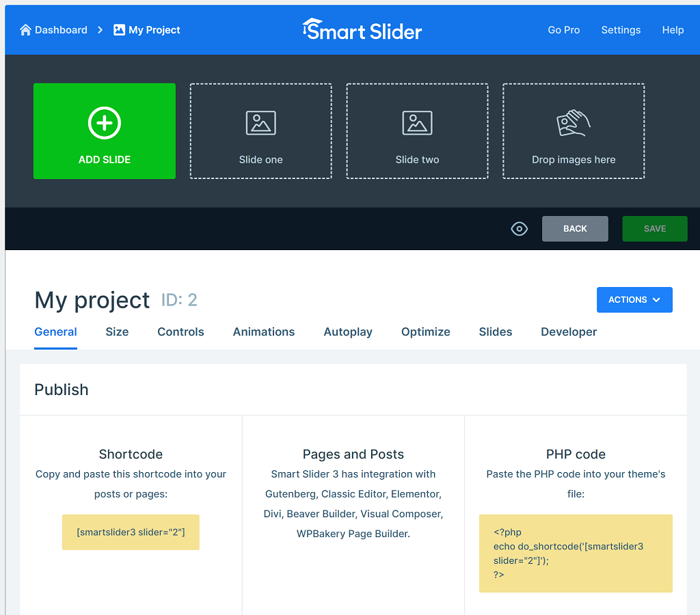
Task: Select the Slide two image placeholder icon
Action: coord(417,123)
